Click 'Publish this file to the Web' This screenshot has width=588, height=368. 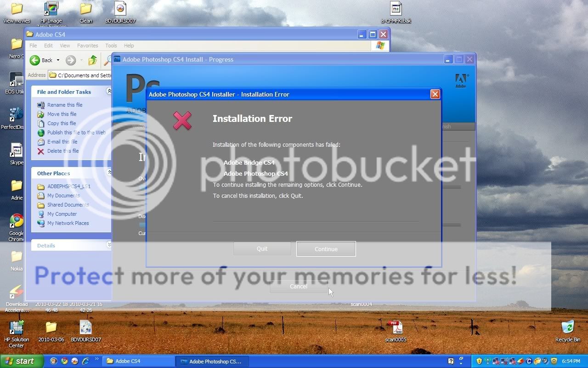tap(76, 132)
